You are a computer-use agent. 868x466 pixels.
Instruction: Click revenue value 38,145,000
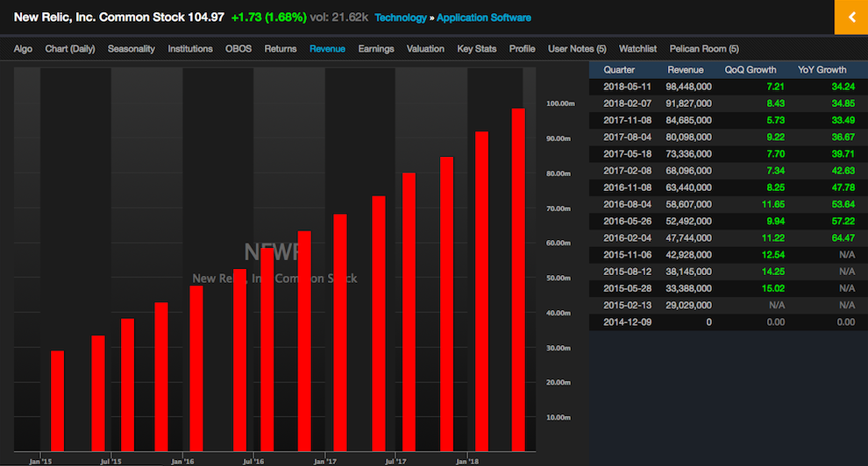688,272
